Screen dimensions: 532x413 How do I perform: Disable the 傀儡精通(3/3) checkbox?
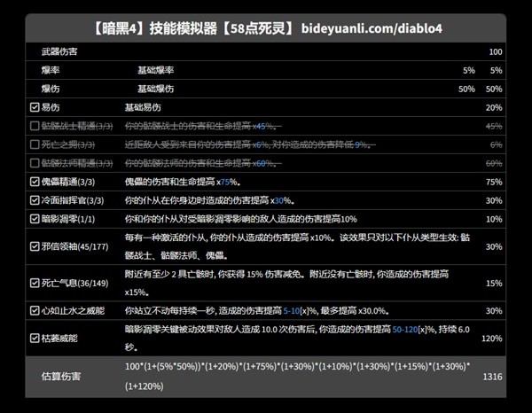tap(35, 182)
